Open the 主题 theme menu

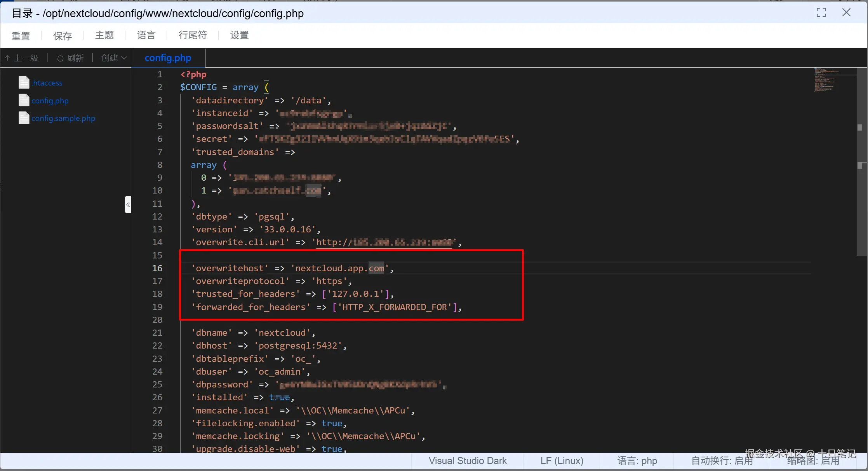(104, 35)
